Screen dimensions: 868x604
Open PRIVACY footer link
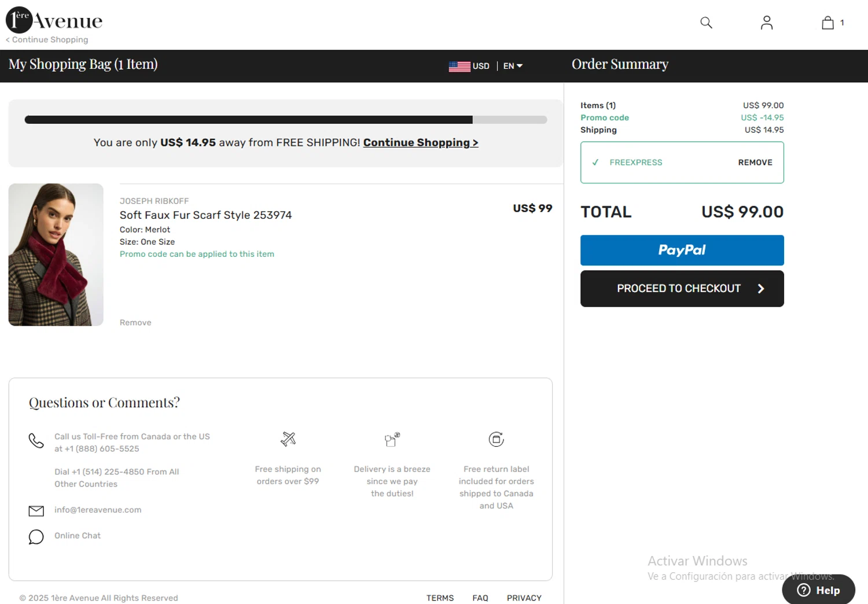click(x=524, y=598)
